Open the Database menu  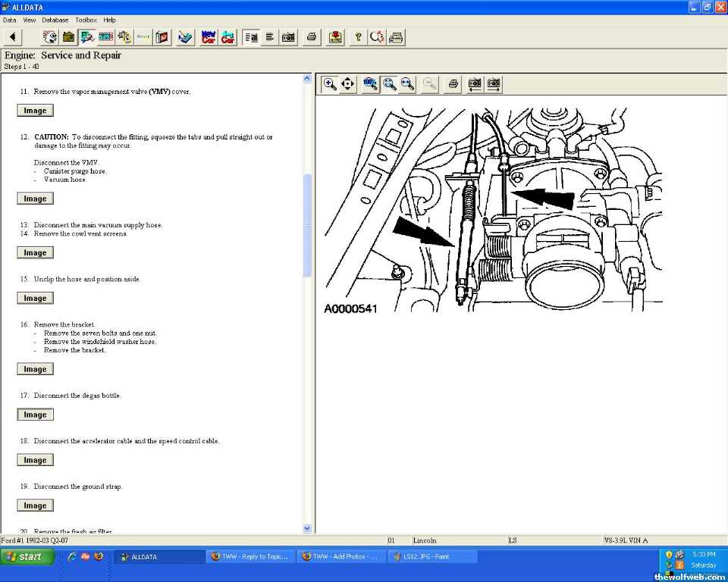(x=55, y=20)
